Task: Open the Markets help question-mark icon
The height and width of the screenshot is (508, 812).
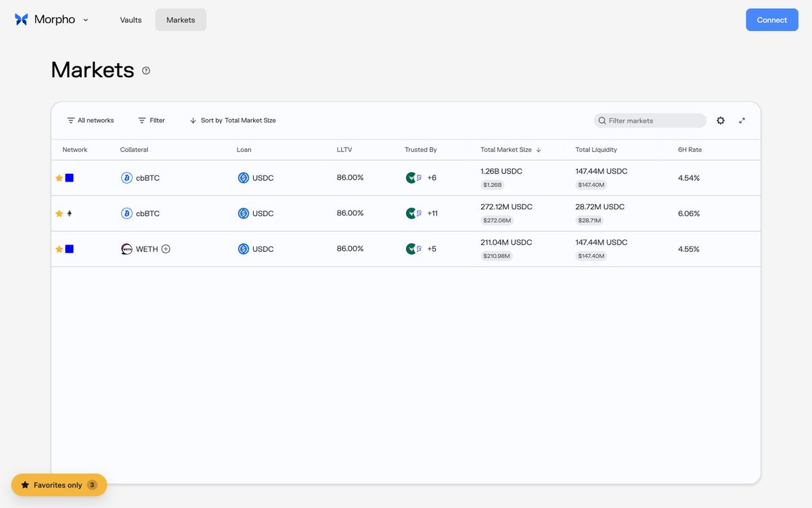Action: [146, 70]
